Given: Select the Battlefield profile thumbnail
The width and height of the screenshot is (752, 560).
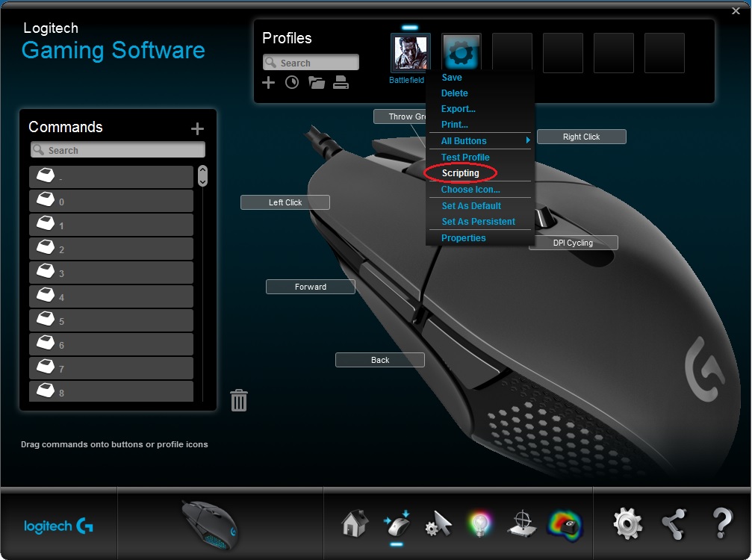Looking at the screenshot, I should [x=410, y=53].
